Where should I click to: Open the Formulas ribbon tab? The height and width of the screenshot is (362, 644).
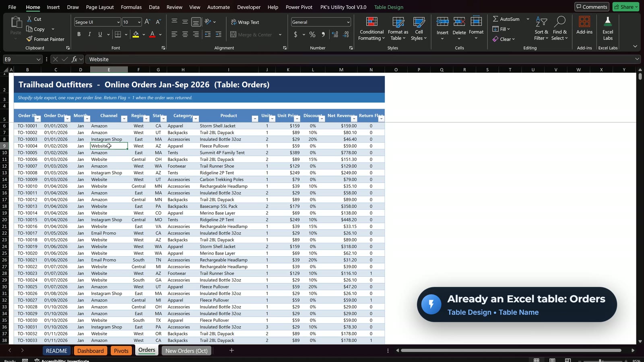(131, 7)
